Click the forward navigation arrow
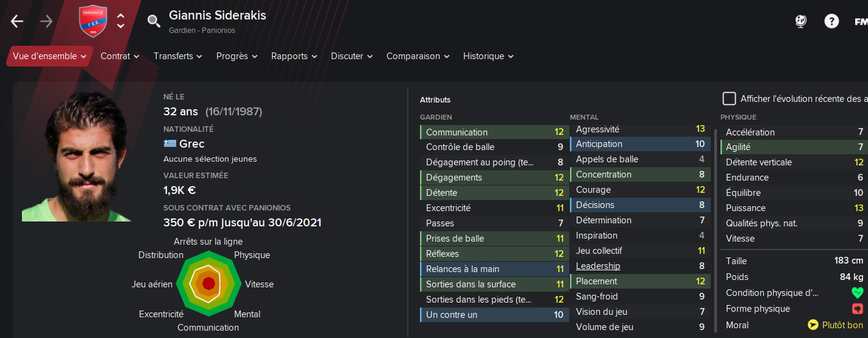Image resolution: width=868 pixels, height=338 pixels. pyautogui.click(x=46, y=21)
